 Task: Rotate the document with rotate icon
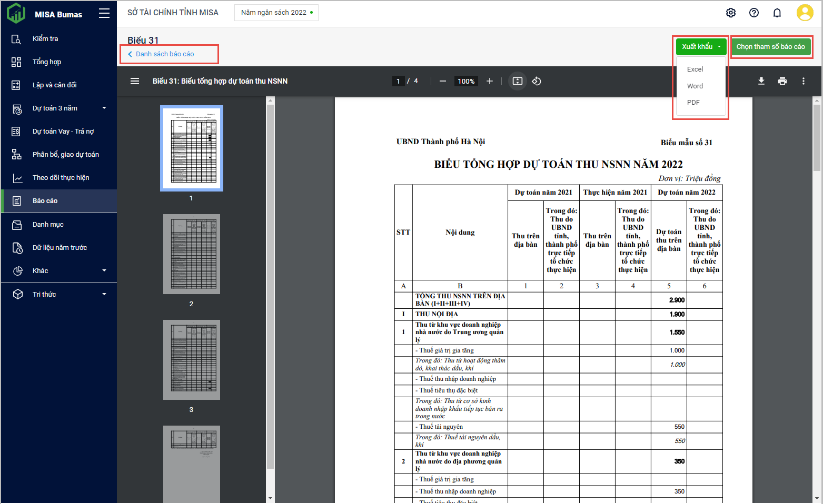click(x=536, y=81)
